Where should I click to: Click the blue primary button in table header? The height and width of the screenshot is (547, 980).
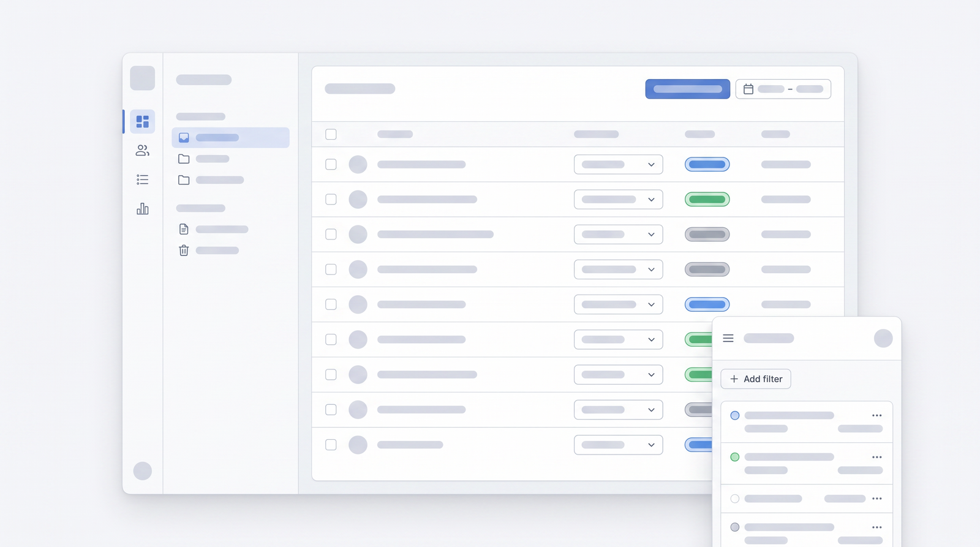(687, 89)
